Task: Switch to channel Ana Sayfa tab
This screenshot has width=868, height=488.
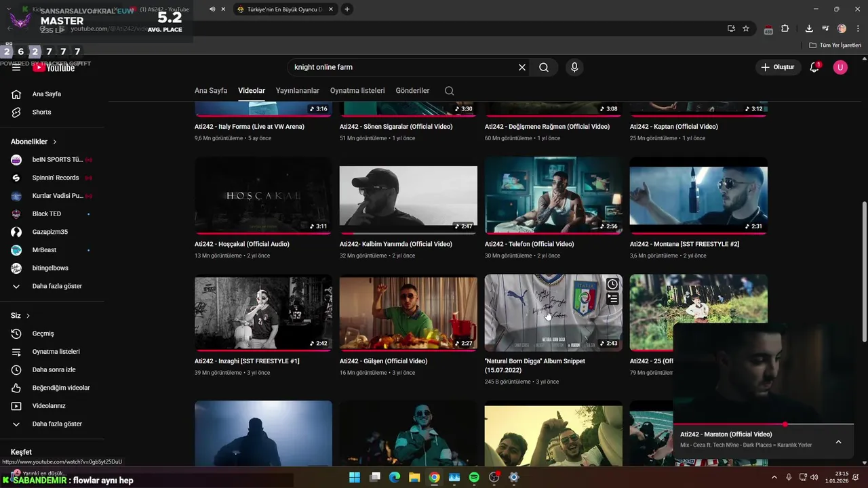Action: point(211,91)
